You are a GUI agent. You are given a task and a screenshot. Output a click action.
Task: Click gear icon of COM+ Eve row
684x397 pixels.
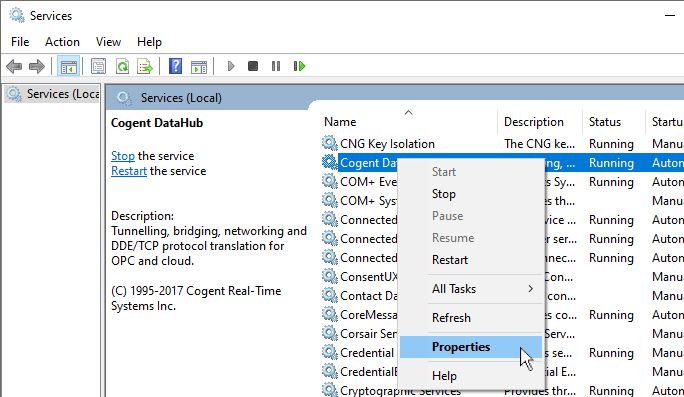point(329,181)
